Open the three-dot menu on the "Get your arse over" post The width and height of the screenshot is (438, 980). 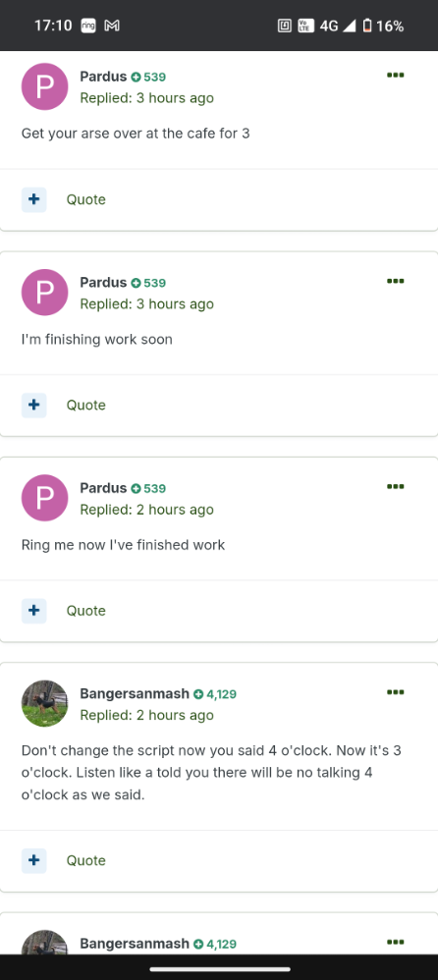tap(395, 75)
